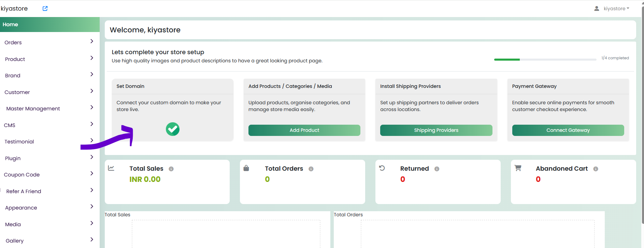Screen dimensions: 644x248
Task: Click the Connect Gateway button
Action: click(568, 130)
